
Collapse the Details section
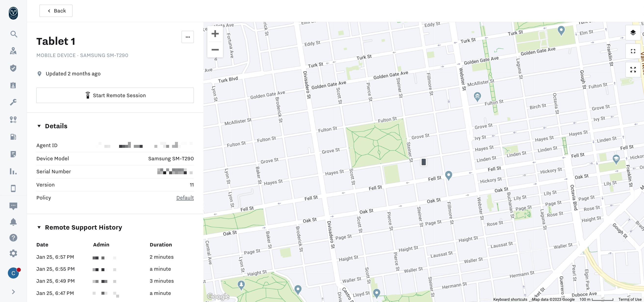(x=39, y=126)
